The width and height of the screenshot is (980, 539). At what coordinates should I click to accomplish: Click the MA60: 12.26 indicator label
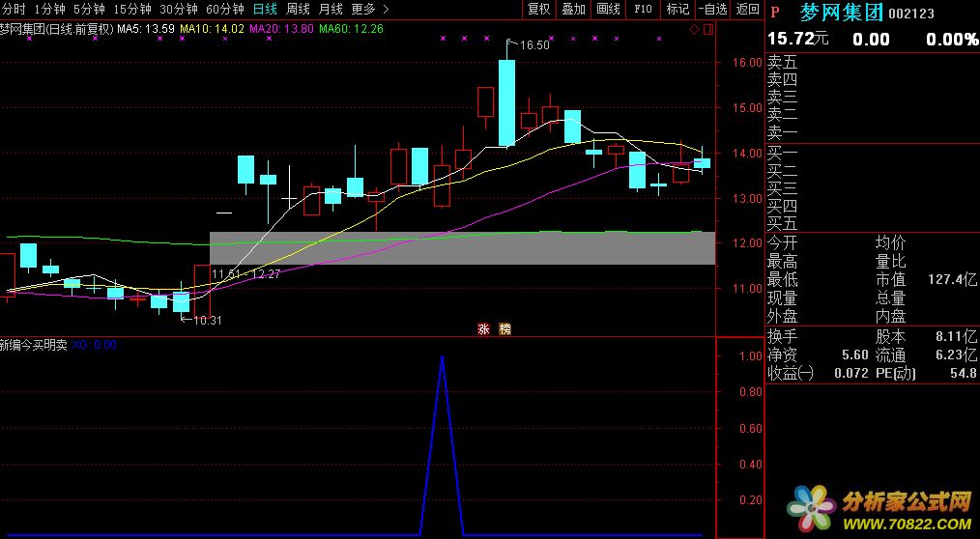pyautogui.click(x=351, y=29)
